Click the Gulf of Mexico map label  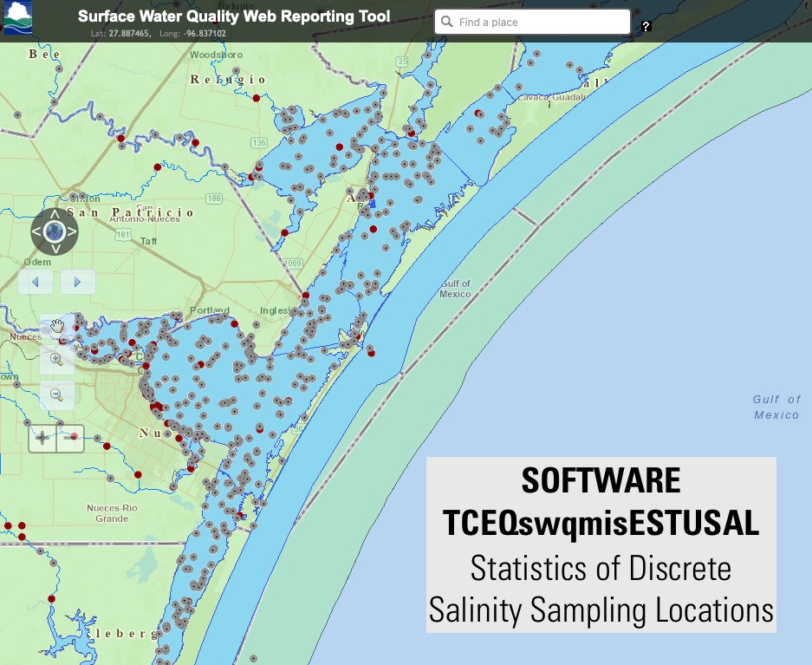pyautogui.click(x=776, y=407)
